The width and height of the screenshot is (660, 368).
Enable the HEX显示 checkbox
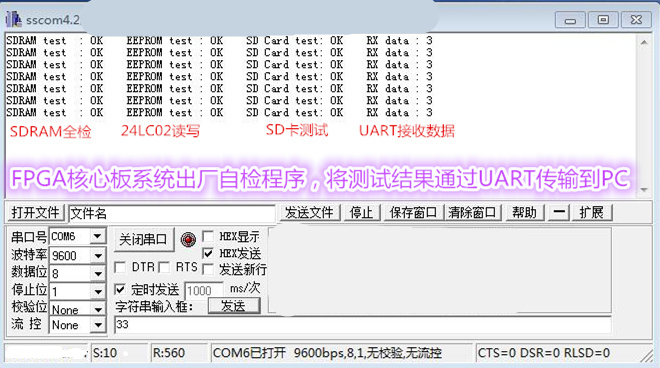[208, 236]
